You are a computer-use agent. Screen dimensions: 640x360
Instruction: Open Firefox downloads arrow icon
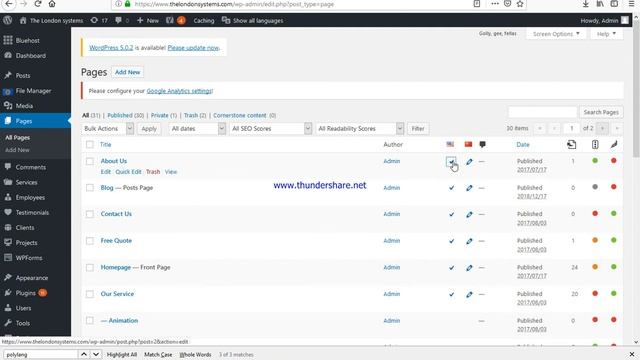coord(586,4)
